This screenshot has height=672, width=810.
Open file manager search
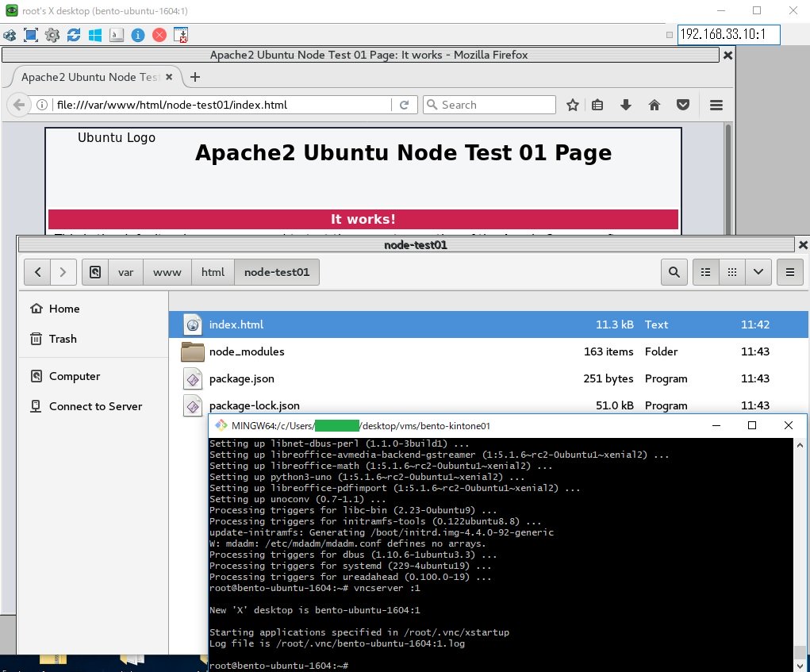[x=674, y=272]
